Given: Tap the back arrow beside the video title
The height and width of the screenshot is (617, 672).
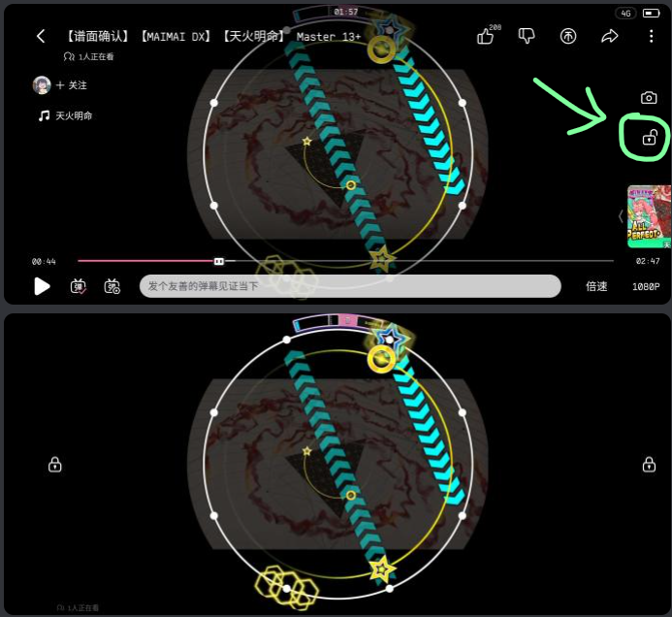Looking at the screenshot, I should tap(41, 36).
